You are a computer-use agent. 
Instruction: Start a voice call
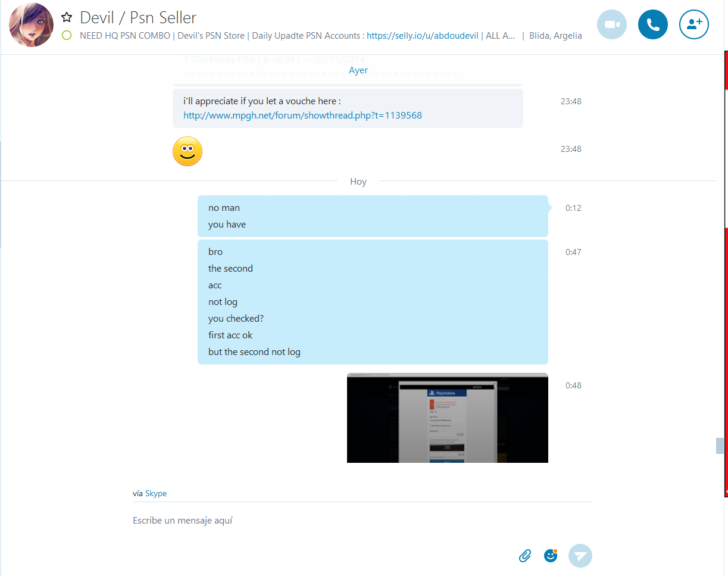coord(653,24)
